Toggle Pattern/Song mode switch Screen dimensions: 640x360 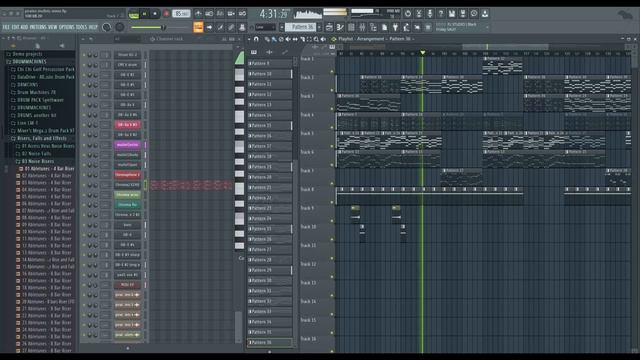tap(133, 14)
